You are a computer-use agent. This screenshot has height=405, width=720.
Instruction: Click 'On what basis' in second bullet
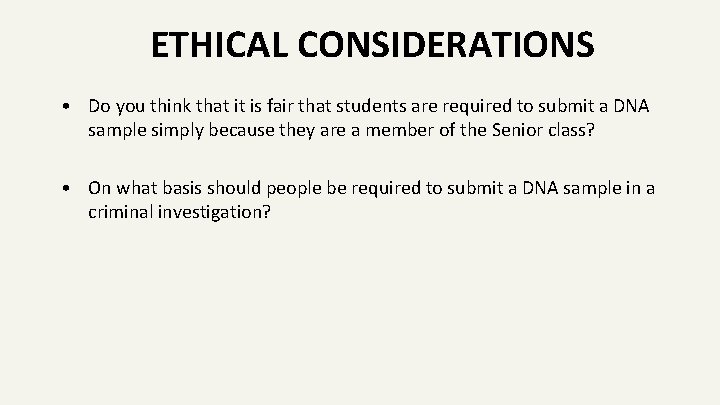(x=145, y=188)
